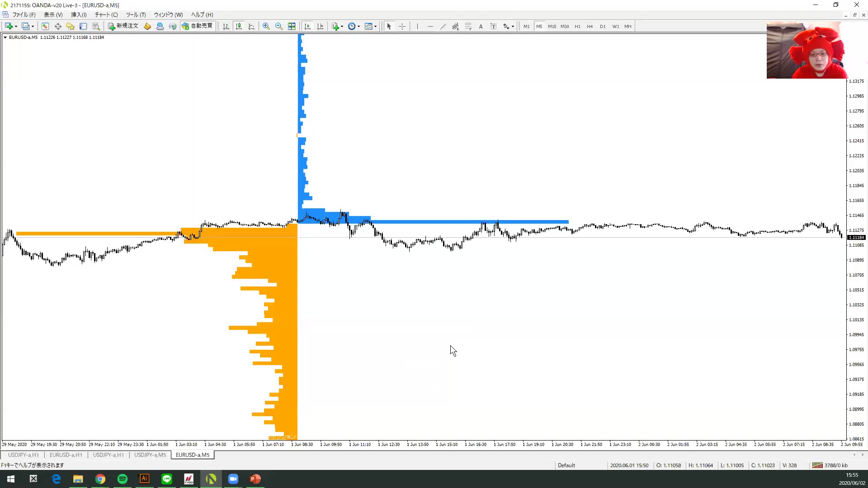Toggle the chart auto scroll button
868x488 pixels.
pyautogui.click(x=307, y=26)
